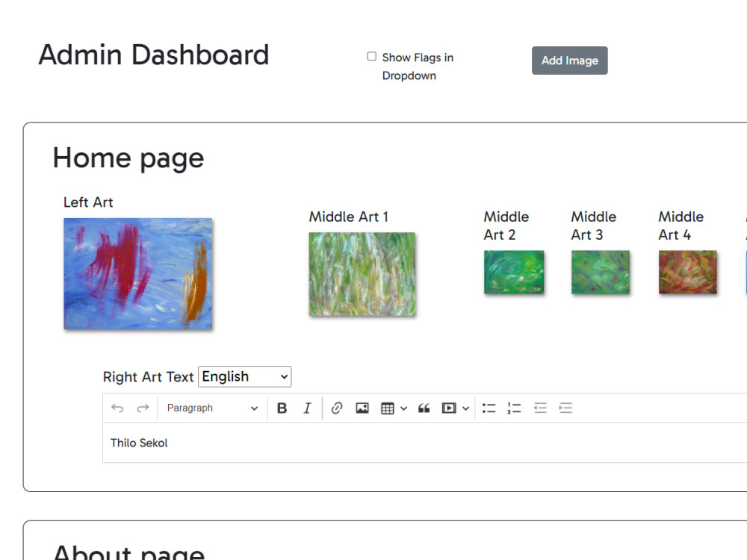Select the Middle Art 3 thumbnail
The height and width of the screenshot is (560, 747).
click(x=601, y=272)
